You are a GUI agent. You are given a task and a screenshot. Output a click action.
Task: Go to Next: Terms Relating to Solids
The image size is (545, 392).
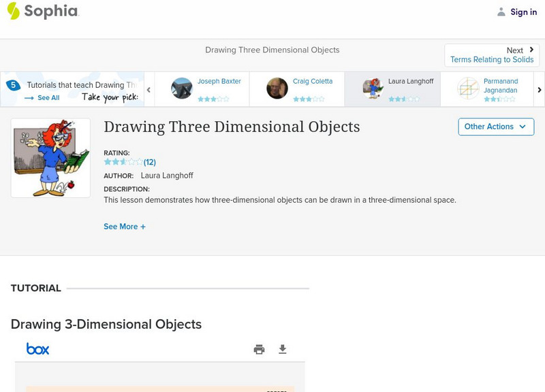tap(492, 55)
